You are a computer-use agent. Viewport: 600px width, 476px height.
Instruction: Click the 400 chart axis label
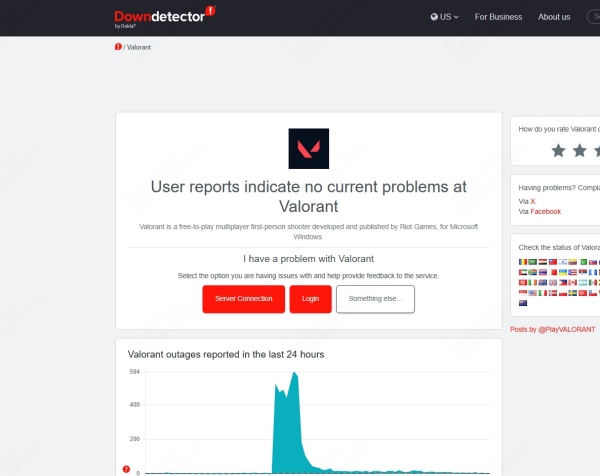pos(135,404)
